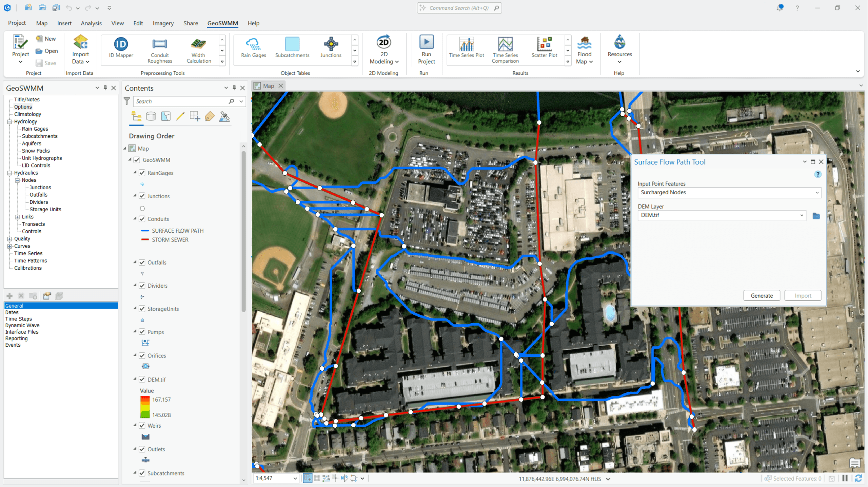The height and width of the screenshot is (487, 868).
Task: Switch to the Imagery ribbon tab
Action: [x=163, y=23]
